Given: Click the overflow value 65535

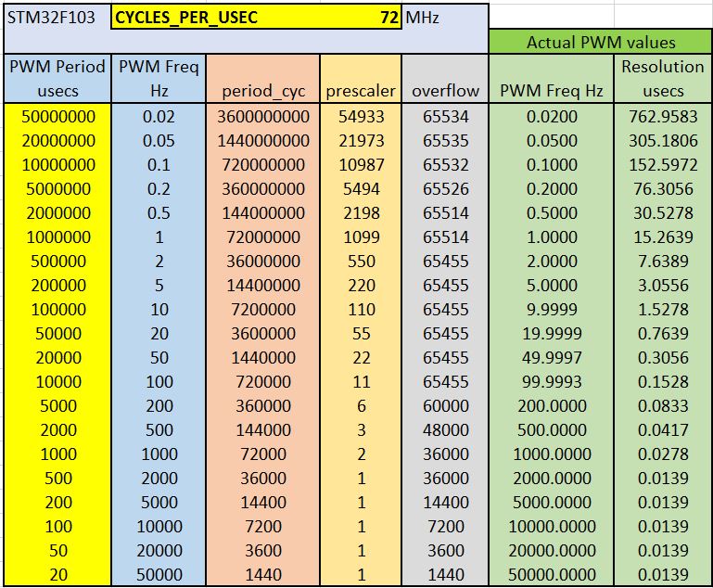Looking at the screenshot, I should [x=445, y=140].
